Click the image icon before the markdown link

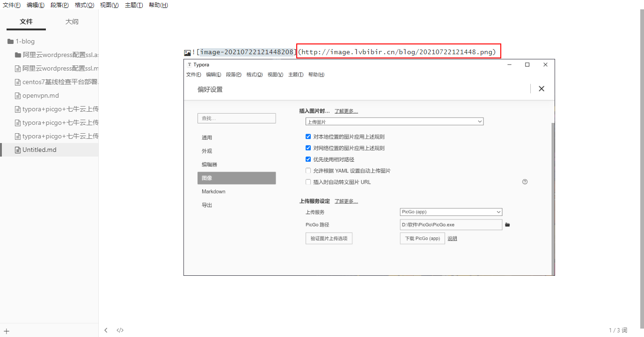187,53
